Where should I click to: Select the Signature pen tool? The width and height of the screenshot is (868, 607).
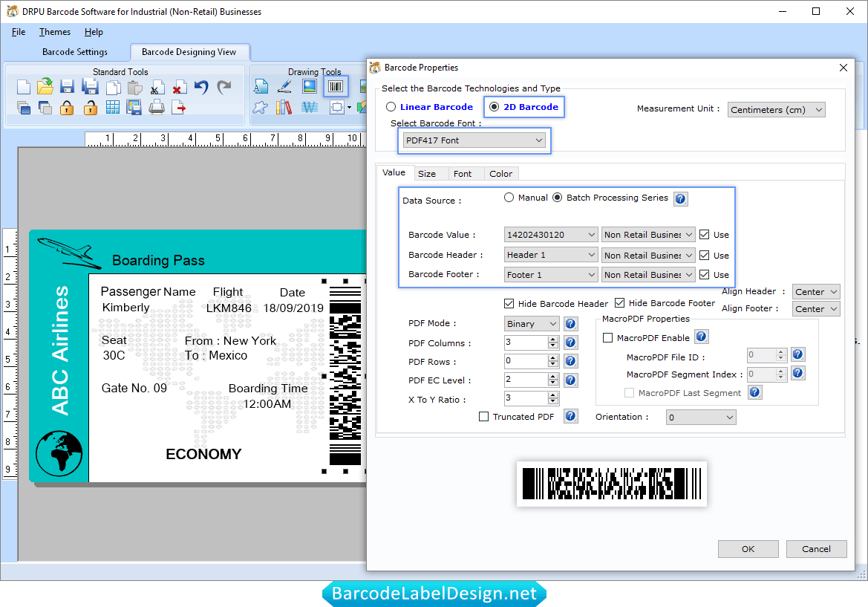(284, 86)
